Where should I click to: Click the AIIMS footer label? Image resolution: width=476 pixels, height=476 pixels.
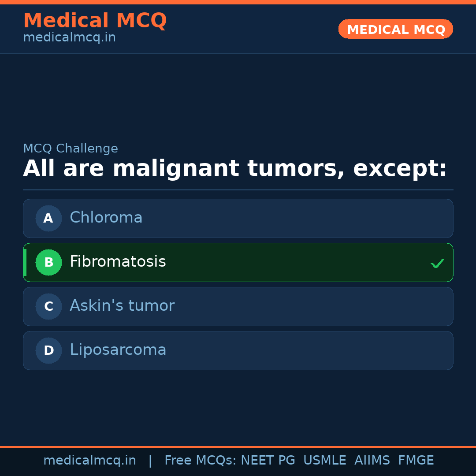(x=372, y=461)
